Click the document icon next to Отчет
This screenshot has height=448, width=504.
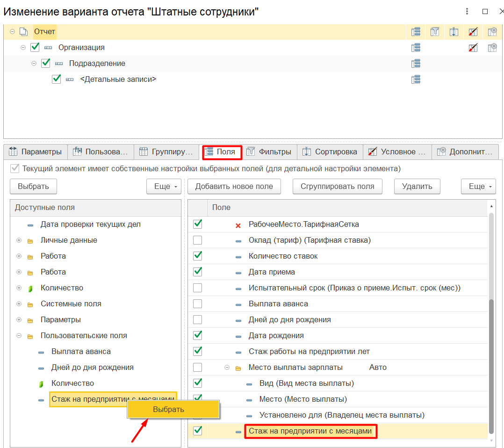tap(23, 31)
